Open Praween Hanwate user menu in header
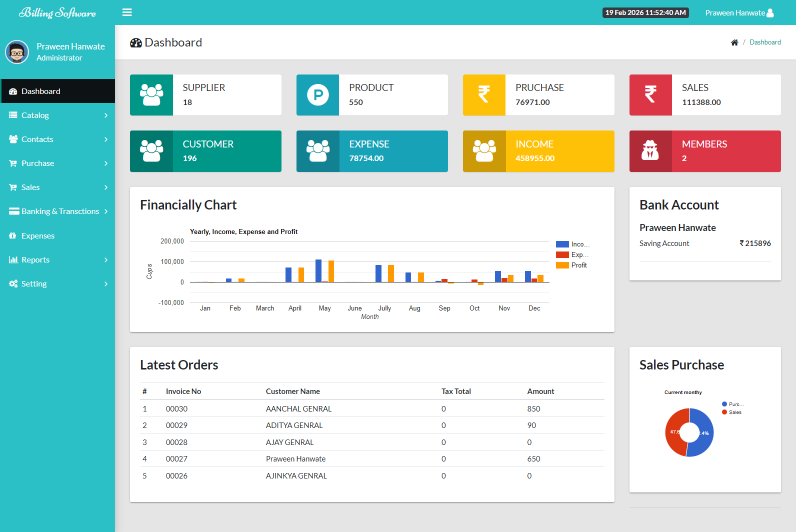796x532 pixels. [739, 13]
